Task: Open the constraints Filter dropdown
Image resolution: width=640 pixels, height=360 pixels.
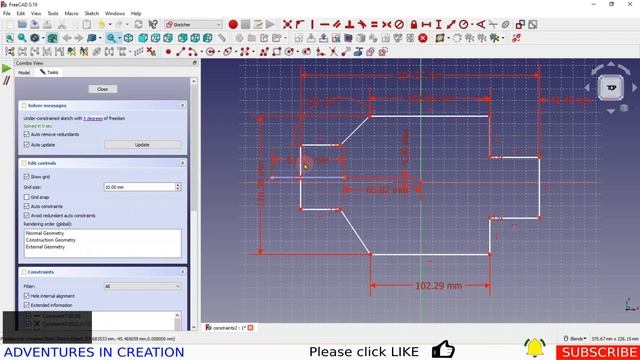Action: click(x=142, y=287)
